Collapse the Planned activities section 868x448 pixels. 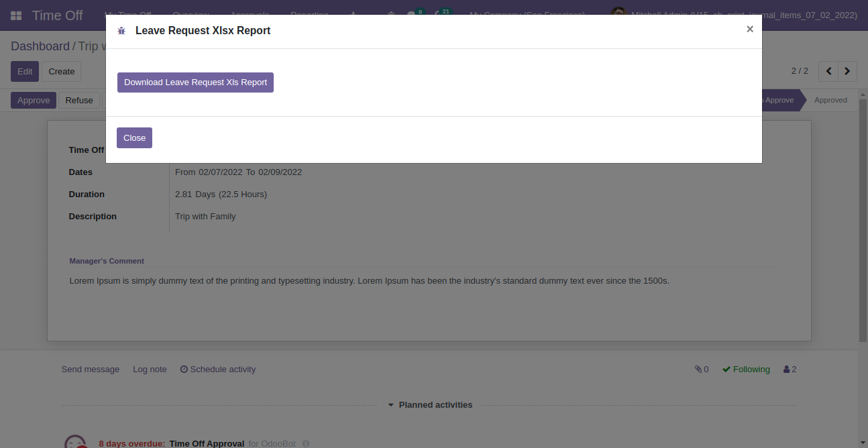(x=430, y=405)
